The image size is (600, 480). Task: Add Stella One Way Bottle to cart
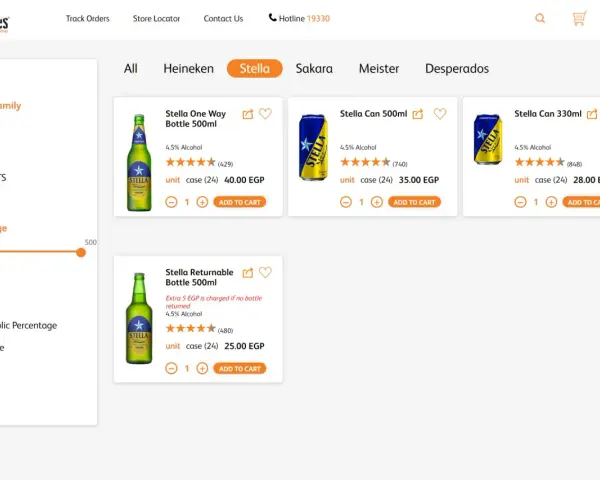coord(240,202)
